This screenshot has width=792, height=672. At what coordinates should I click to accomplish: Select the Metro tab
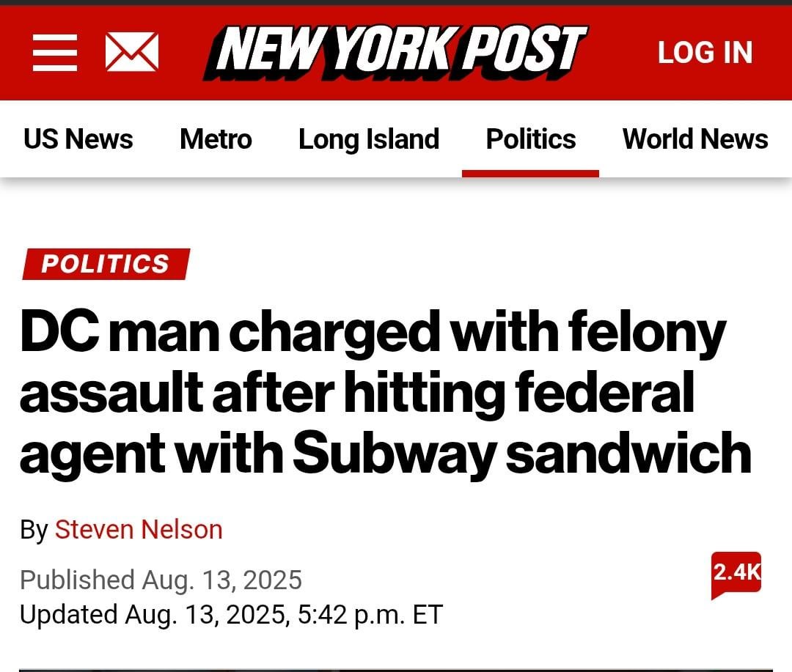point(216,139)
